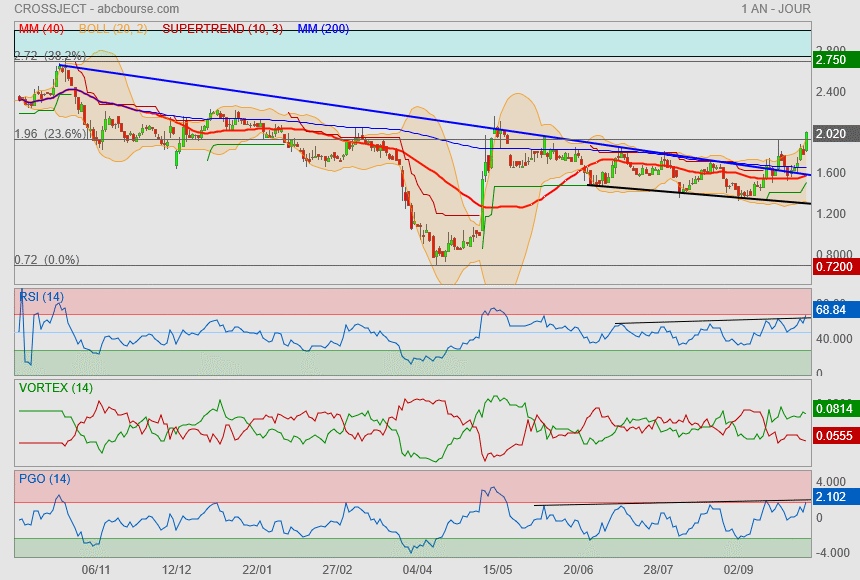The width and height of the screenshot is (860, 580).
Task: Click the 02/09 date on the time axis
Action: pyautogui.click(x=739, y=568)
